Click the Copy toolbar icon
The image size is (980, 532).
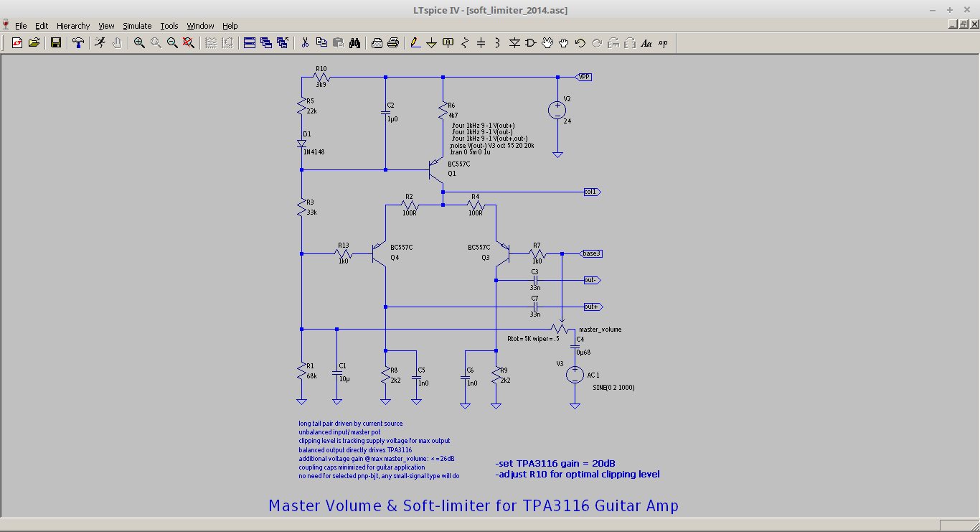tap(321, 43)
